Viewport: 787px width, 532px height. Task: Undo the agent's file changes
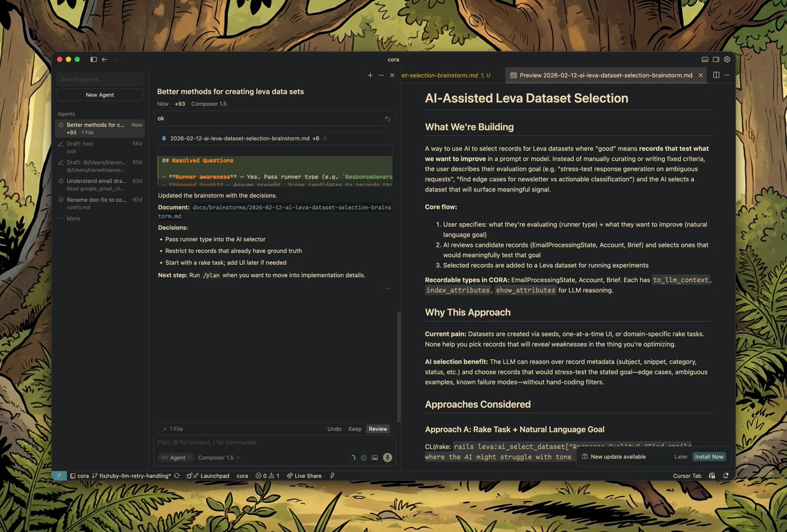pyautogui.click(x=334, y=429)
